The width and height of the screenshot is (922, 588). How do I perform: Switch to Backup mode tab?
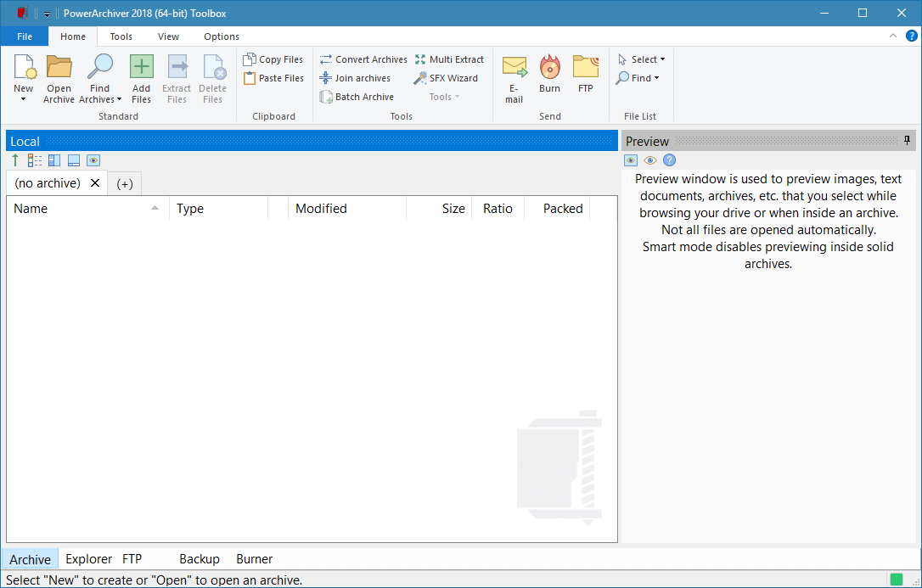pyautogui.click(x=200, y=559)
